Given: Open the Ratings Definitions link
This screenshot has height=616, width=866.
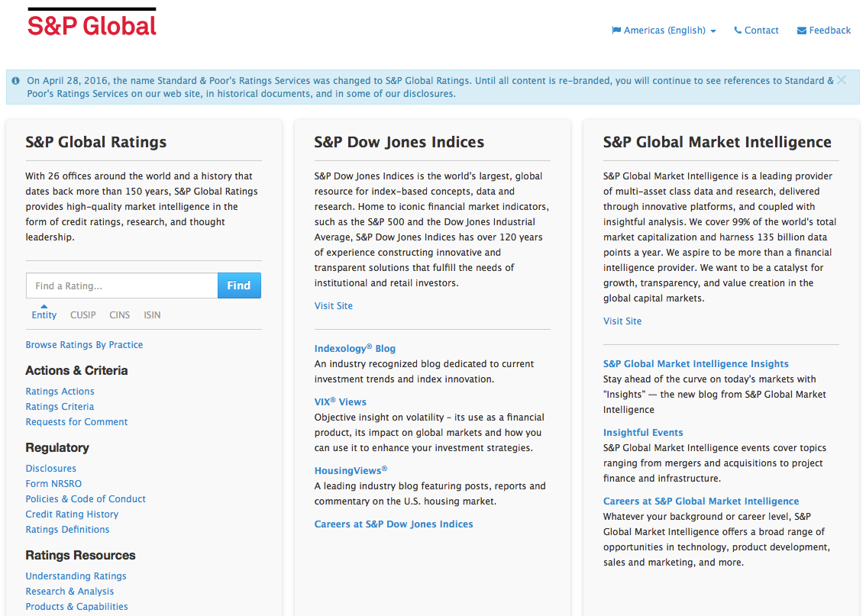Looking at the screenshot, I should tap(67, 529).
